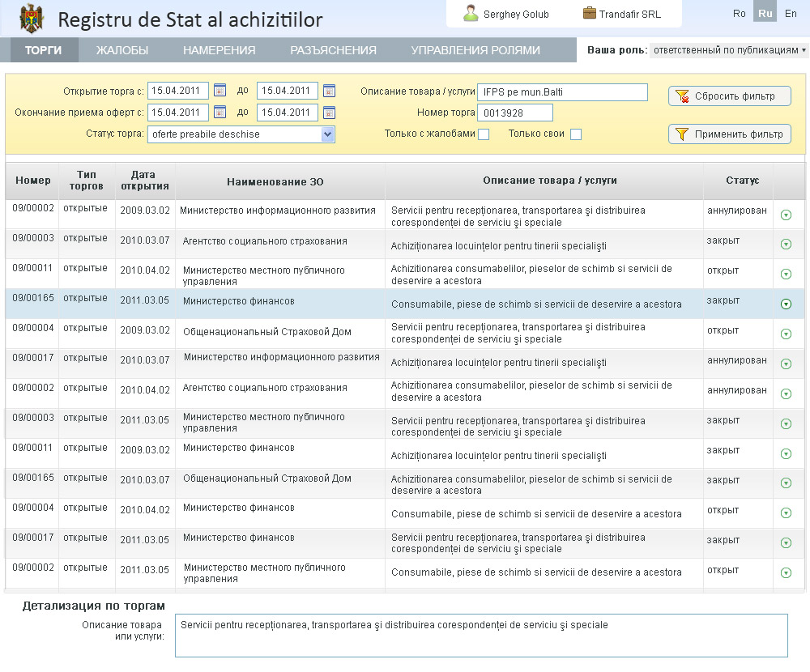Click the "Сбросить фильтр" button

pyautogui.click(x=727, y=96)
